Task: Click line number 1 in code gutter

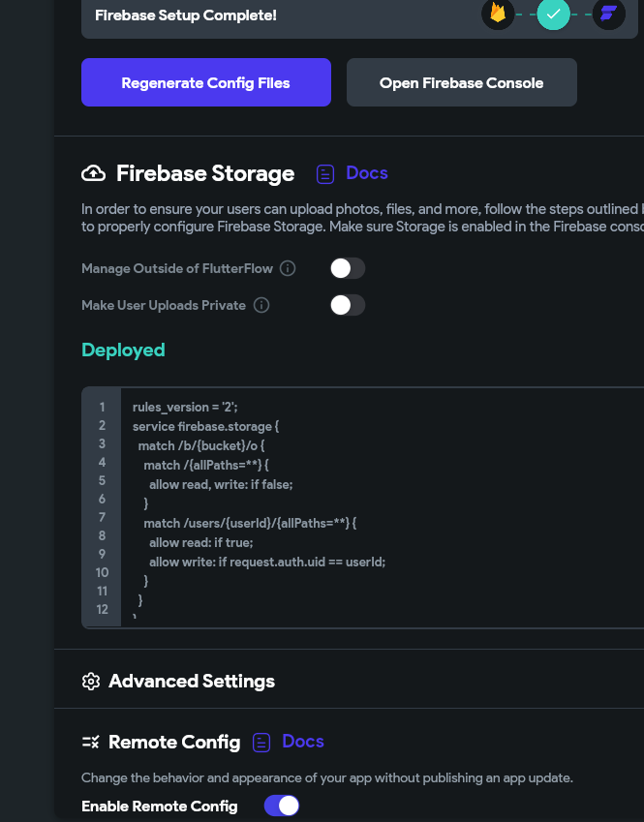Action: [x=103, y=407]
